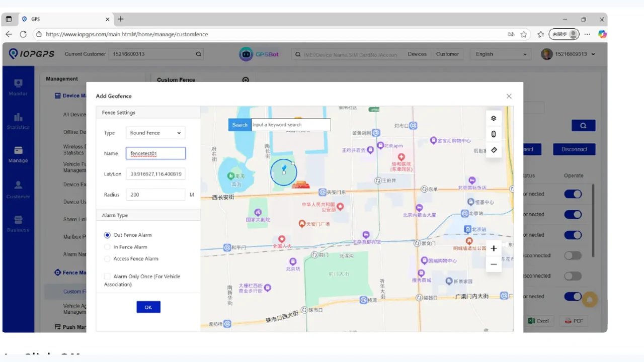Select the Devices search tab

(417, 54)
